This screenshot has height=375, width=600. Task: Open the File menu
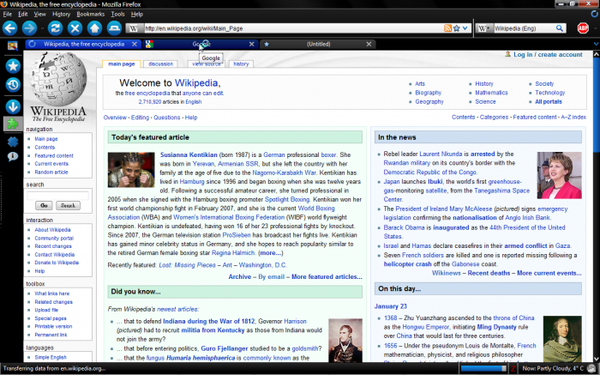(x=8, y=14)
